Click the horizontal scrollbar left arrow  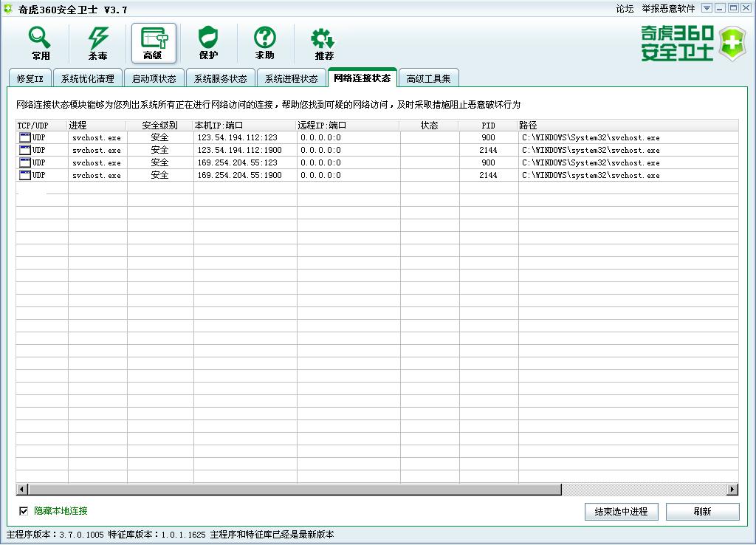point(21,490)
